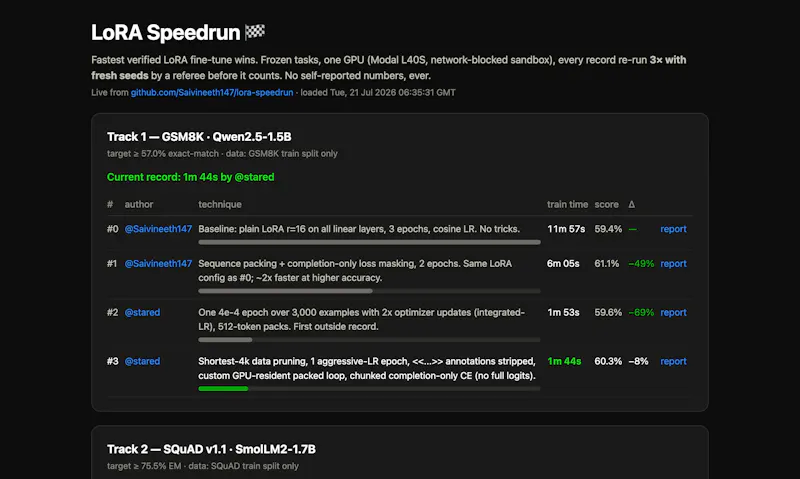The height and width of the screenshot is (479, 800).
Task: Click the short time bar under entry #2
Action: point(225,340)
